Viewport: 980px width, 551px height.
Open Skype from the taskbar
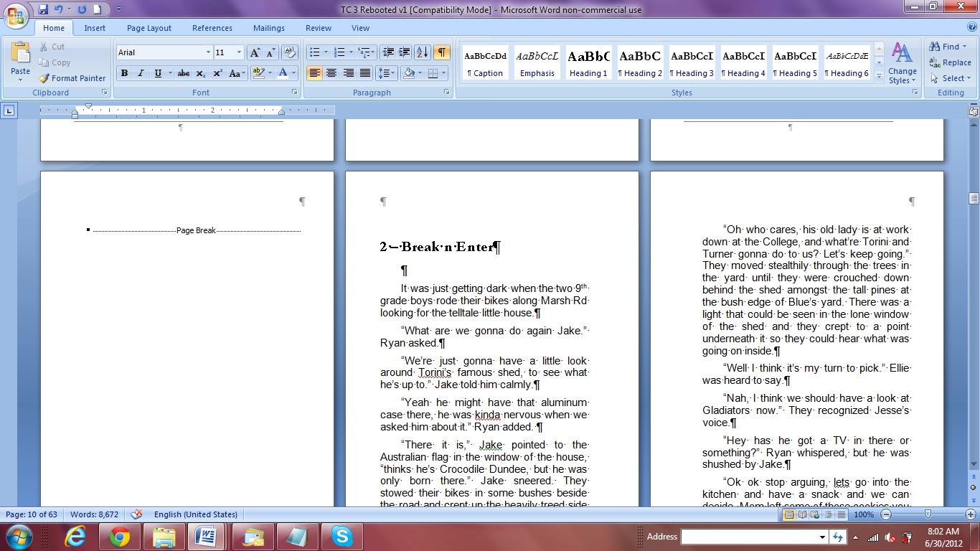click(341, 537)
